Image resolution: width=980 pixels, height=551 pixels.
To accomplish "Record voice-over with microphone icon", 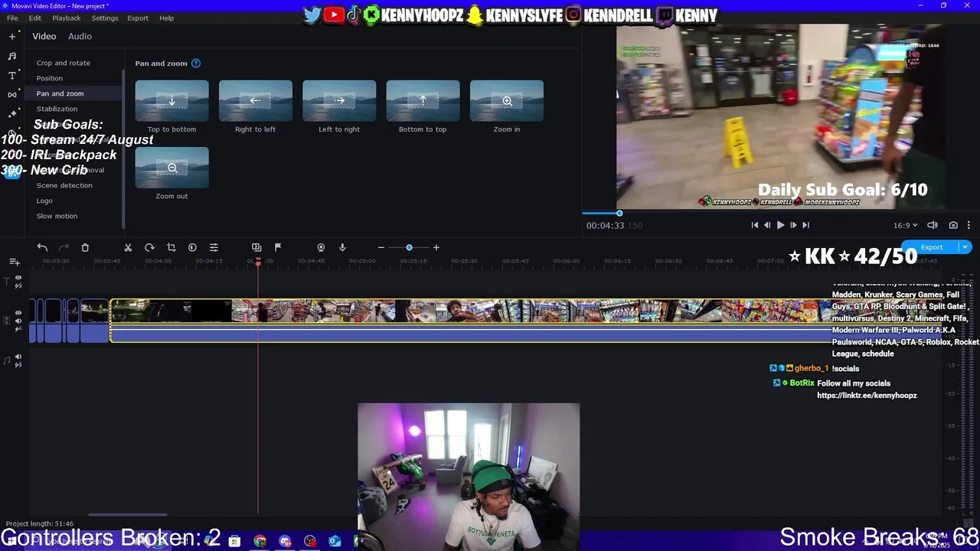I will (342, 247).
